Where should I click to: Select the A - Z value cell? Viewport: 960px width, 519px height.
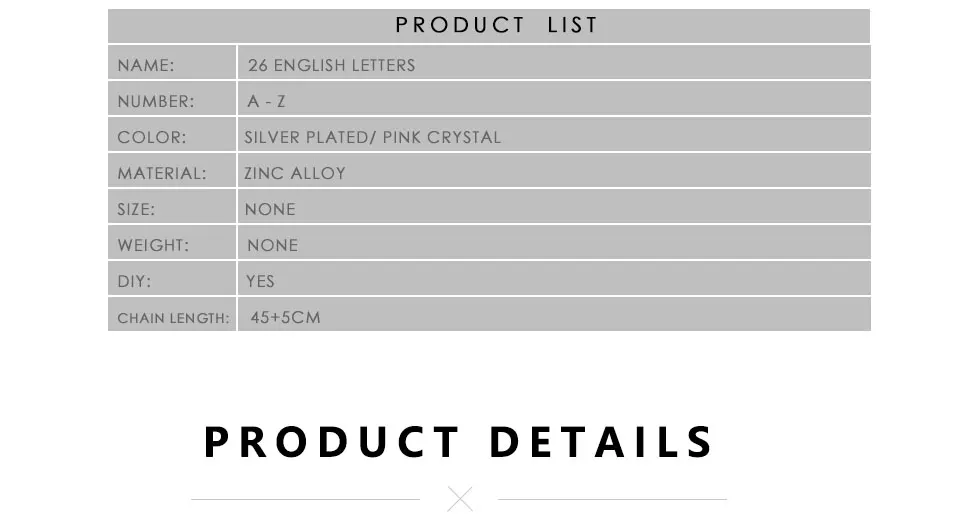554,99
